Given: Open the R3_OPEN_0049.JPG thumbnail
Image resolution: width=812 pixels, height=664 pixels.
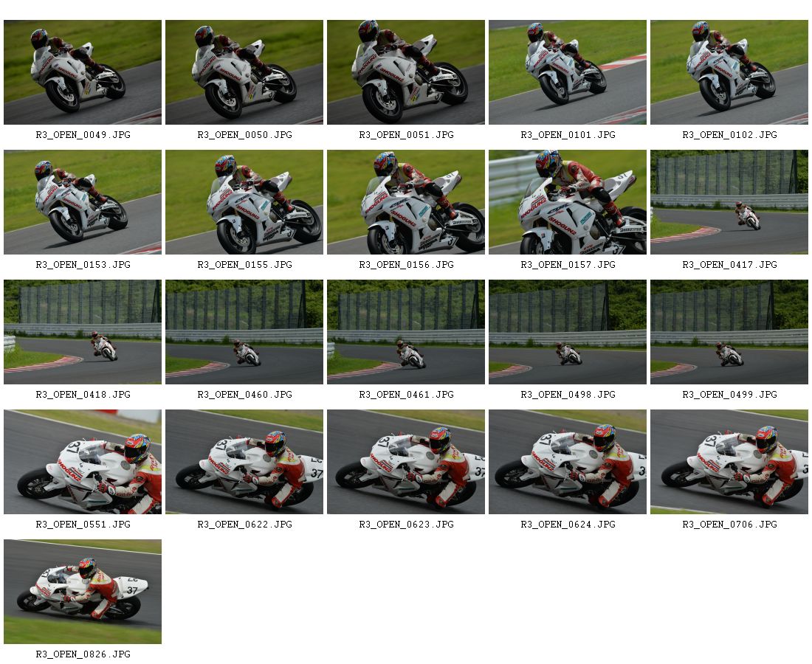Looking at the screenshot, I should (83, 72).
